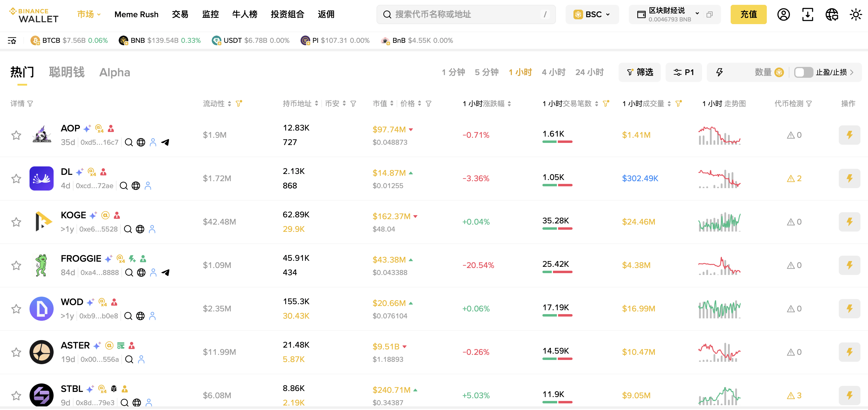868x410 pixels.
Task: Open Telegram link for FROGGIE
Action: click(x=165, y=273)
